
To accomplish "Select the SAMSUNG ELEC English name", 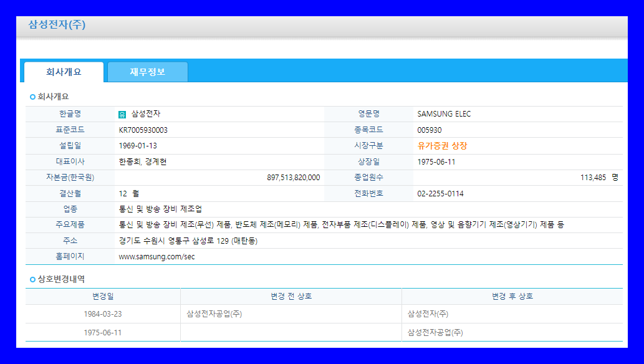I will point(444,114).
